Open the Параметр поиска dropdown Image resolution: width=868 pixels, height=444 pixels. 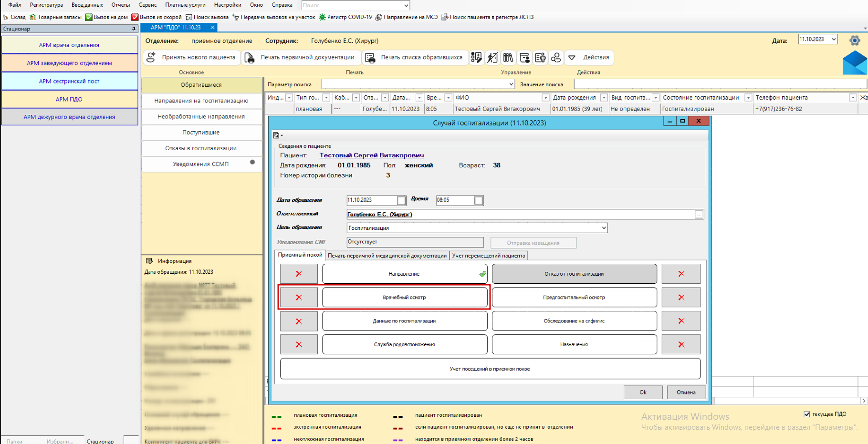[x=511, y=84]
